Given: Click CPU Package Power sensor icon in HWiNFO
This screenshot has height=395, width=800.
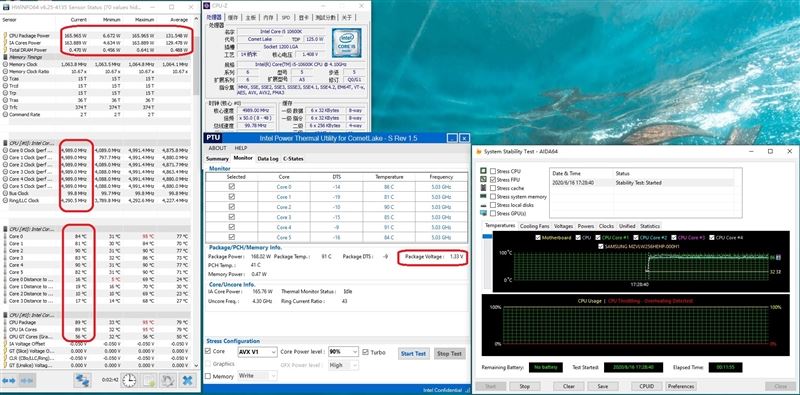Looking at the screenshot, I should pos(5,36).
